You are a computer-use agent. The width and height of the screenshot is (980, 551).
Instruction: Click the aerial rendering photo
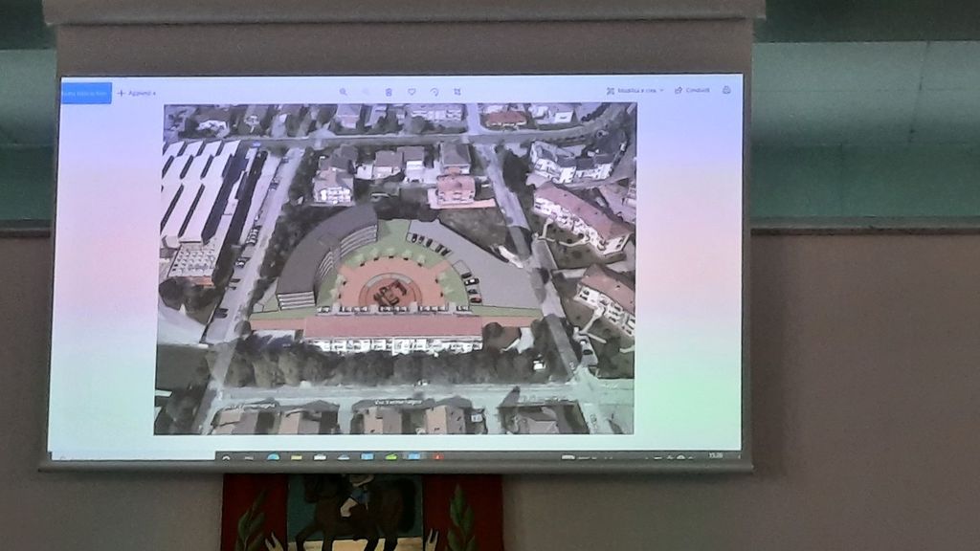pyautogui.click(x=395, y=268)
